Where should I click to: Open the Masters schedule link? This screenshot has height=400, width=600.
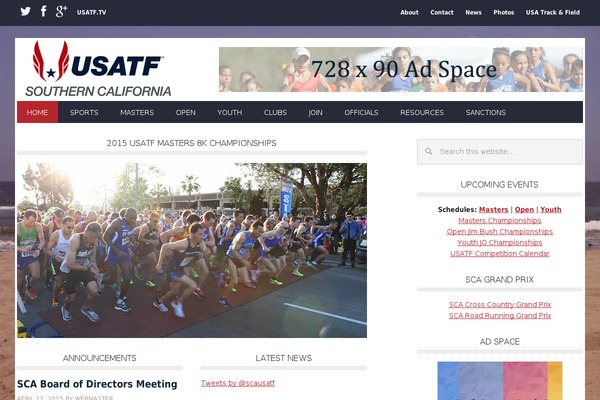[493, 209]
